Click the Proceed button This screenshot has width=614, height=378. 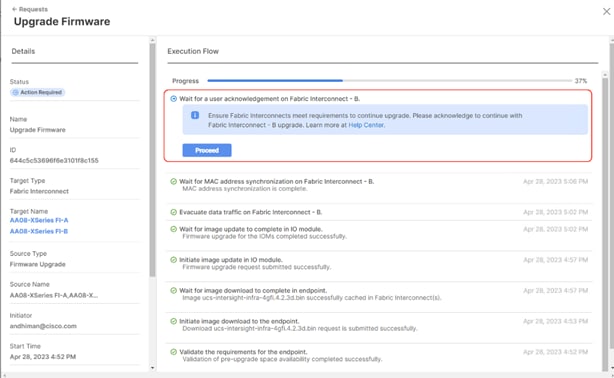(x=207, y=150)
